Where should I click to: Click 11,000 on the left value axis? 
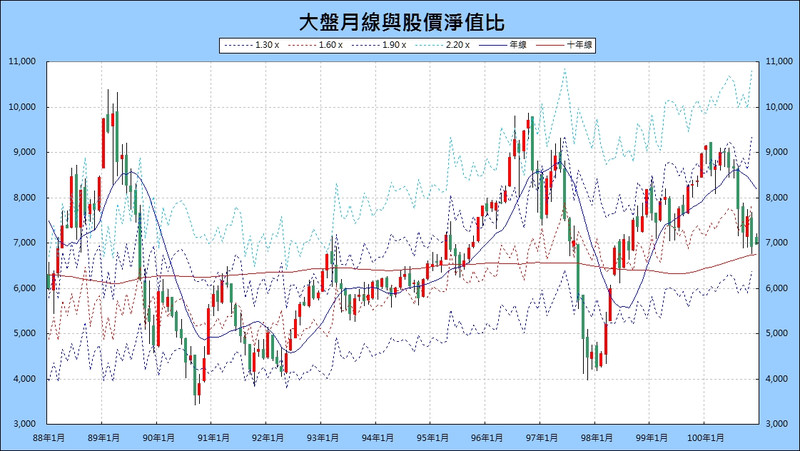click(22, 61)
